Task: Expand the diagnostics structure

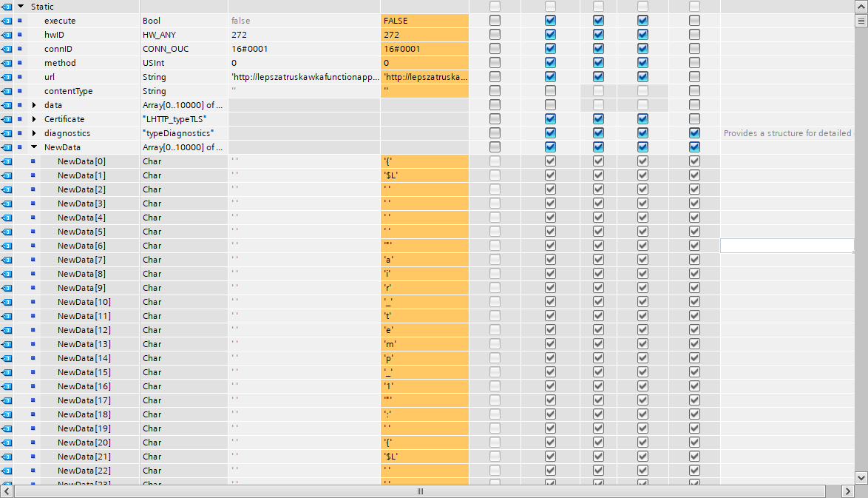Action: tap(34, 133)
